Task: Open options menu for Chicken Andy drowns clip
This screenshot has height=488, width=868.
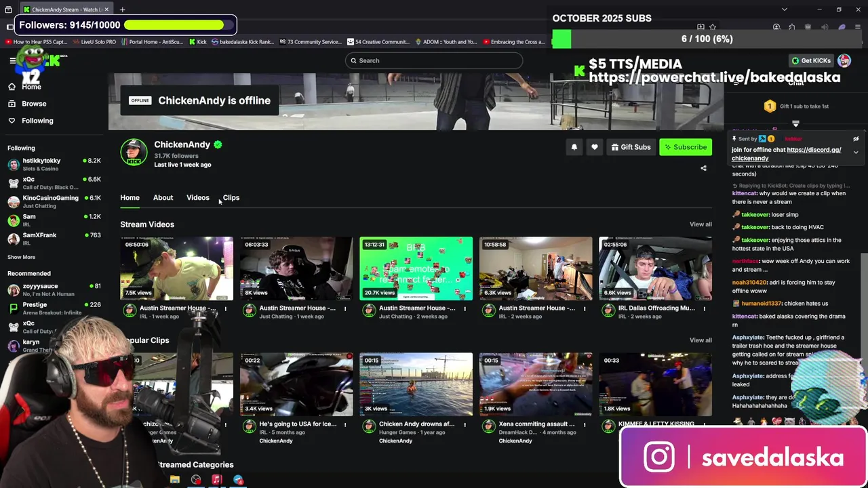Action: [x=465, y=425]
